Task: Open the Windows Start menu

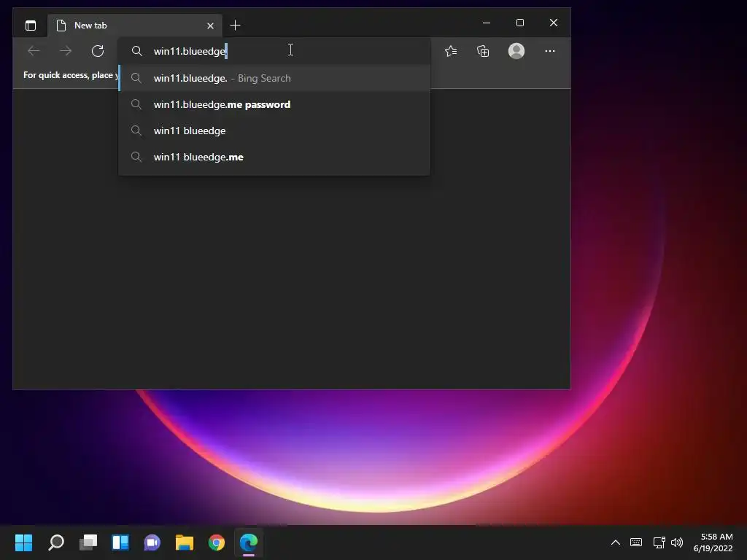Action: (24, 542)
